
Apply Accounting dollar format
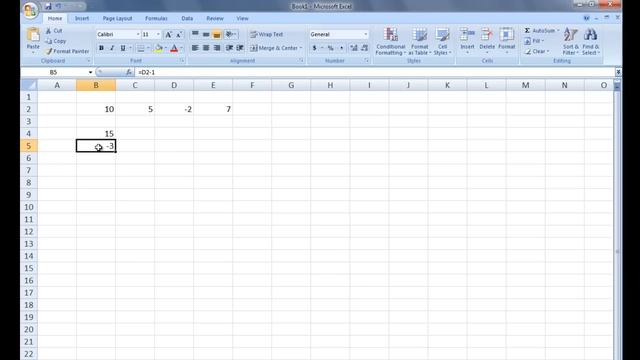tap(314, 48)
